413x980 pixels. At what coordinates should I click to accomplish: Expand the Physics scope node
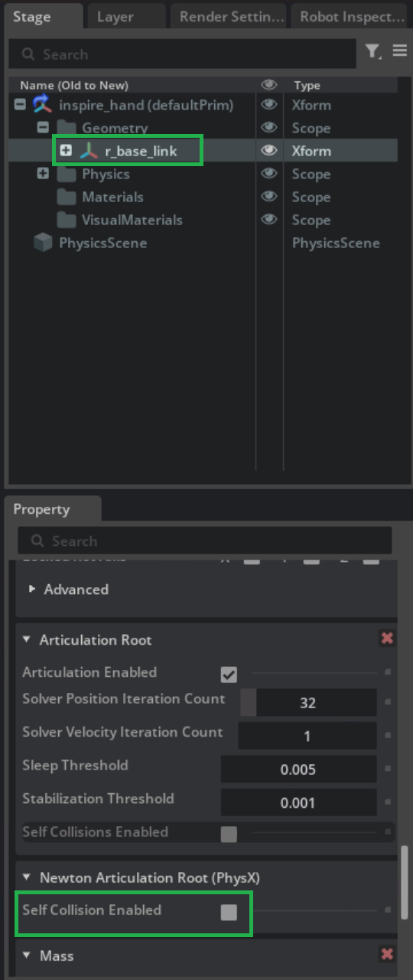(x=43, y=174)
